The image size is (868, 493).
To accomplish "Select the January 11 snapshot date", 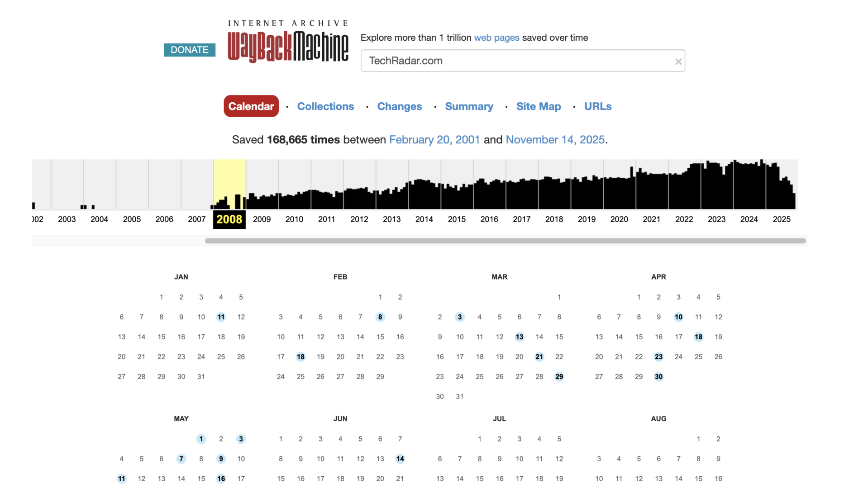I will tap(221, 317).
